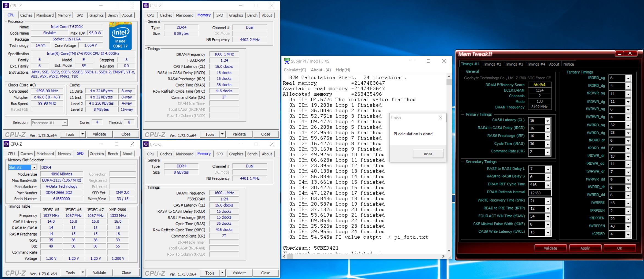
Task: Click the Part Number DDR4 2666 2OZ field
Action: [62, 192]
